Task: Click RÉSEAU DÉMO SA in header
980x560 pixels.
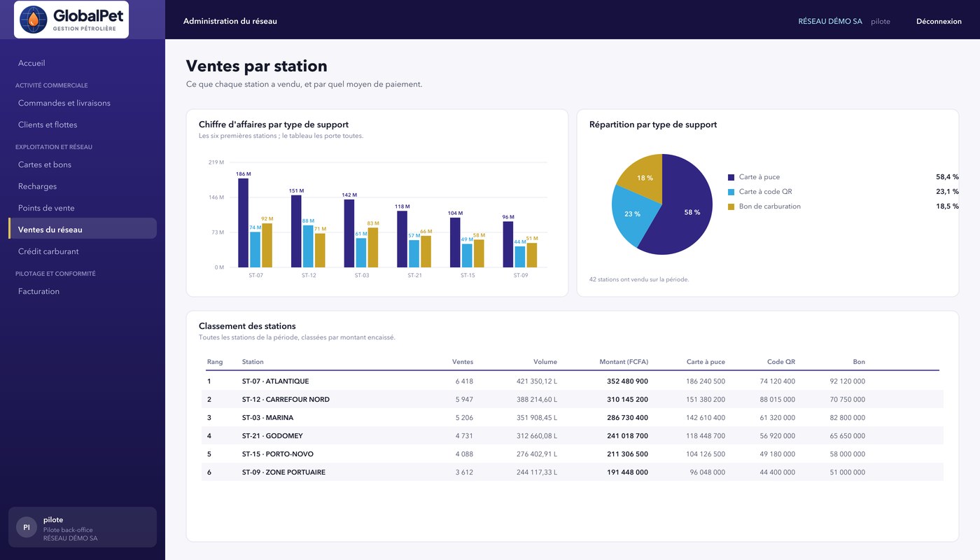Action: (x=830, y=21)
